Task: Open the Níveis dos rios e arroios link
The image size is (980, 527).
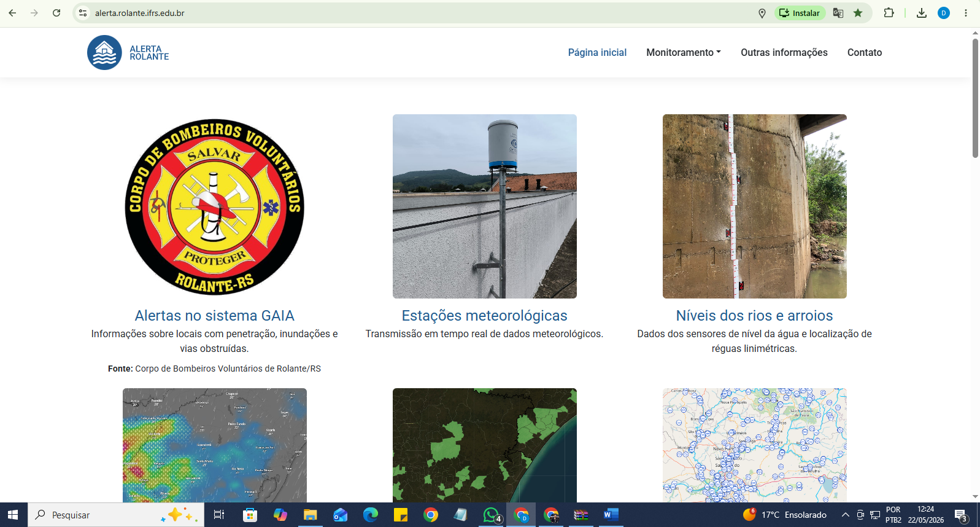Action: (754, 316)
